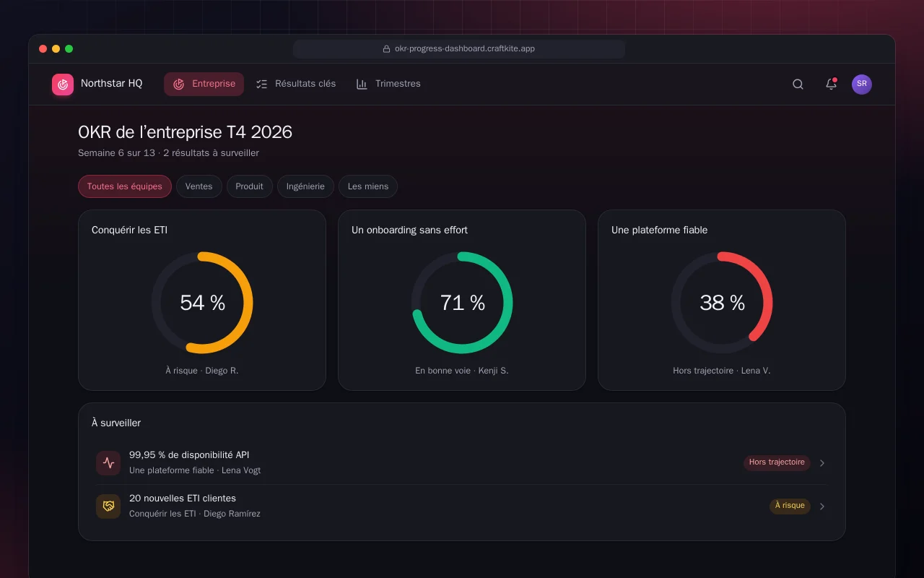This screenshot has height=578, width=924.
Task: Click 'Conquérir les ETI · Diego Ramírez' subtitle
Action: [195, 514]
